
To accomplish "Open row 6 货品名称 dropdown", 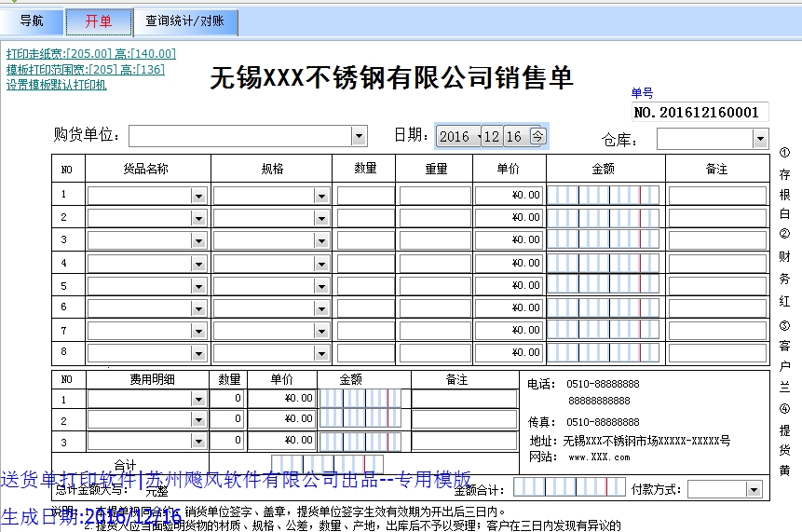I will point(198,309).
